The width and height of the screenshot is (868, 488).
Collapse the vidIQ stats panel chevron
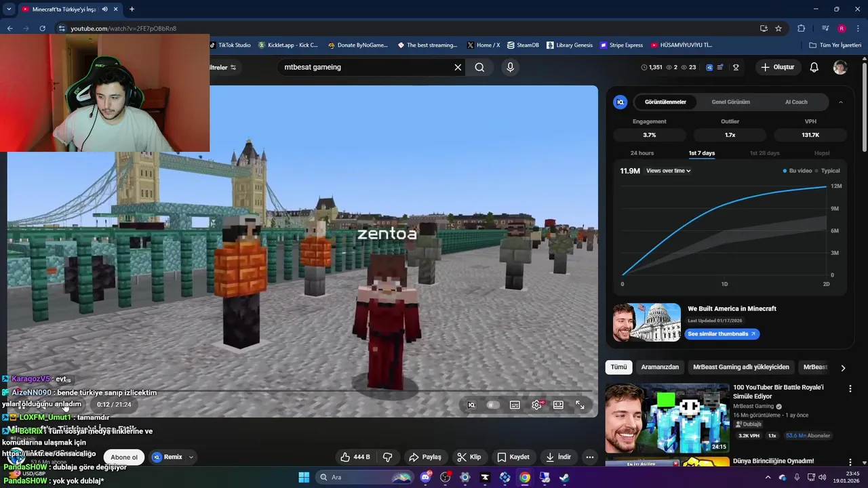click(841, 102)
